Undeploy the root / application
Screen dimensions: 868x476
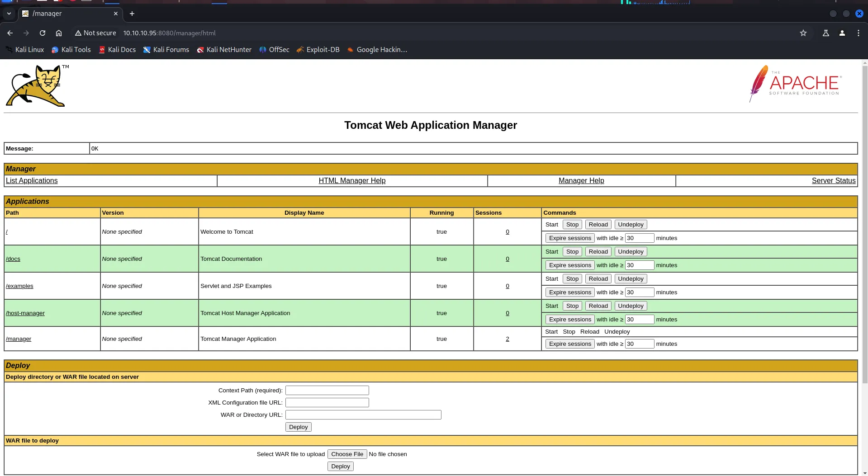pyautogui.click(x=631, y=225)
